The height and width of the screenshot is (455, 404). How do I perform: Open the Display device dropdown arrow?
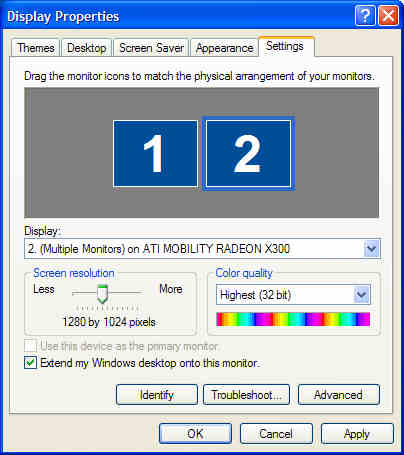[371, 248]
